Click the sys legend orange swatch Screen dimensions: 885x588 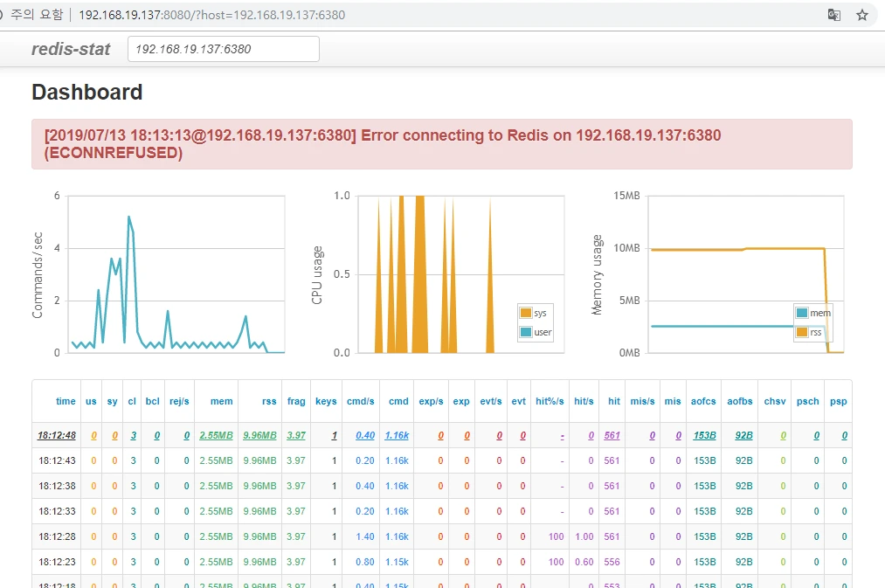point(525,313)
